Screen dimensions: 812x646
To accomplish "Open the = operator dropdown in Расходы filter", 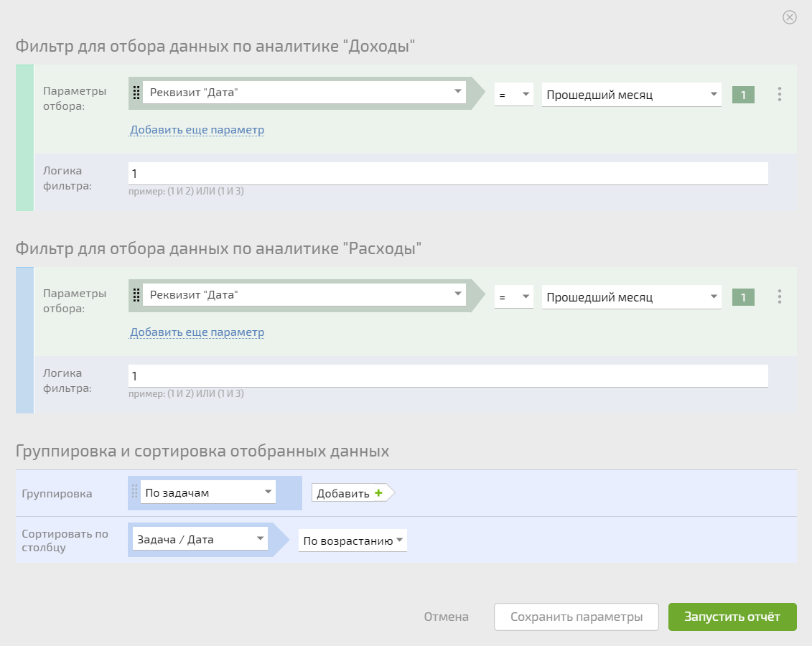I will (514, 297).
